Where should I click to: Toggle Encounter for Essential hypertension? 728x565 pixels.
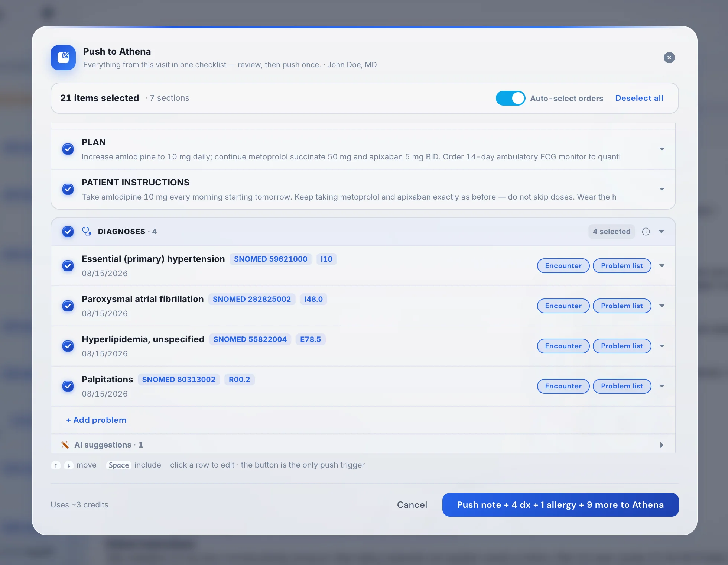click(563, 266)
